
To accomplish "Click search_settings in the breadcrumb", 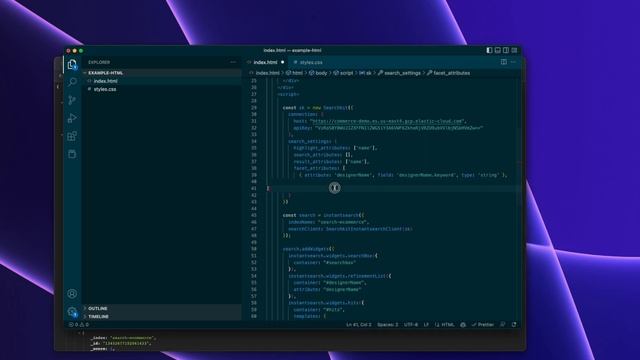I will (402, 73).
